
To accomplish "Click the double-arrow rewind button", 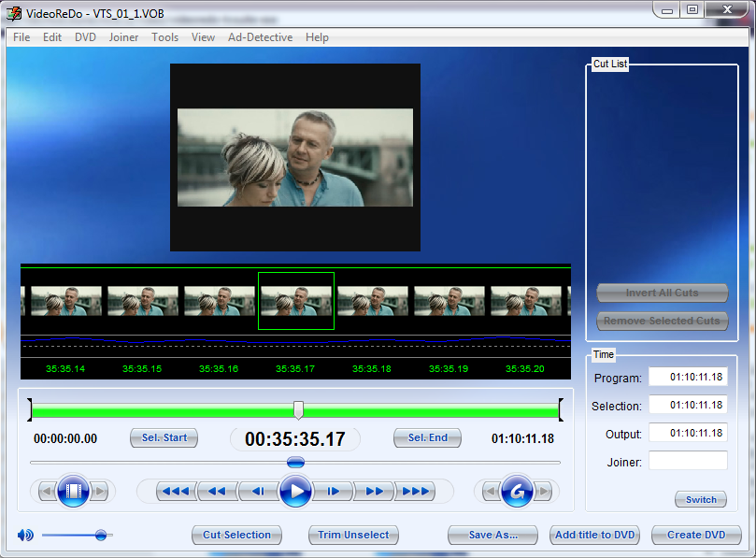I will point(216,491).
